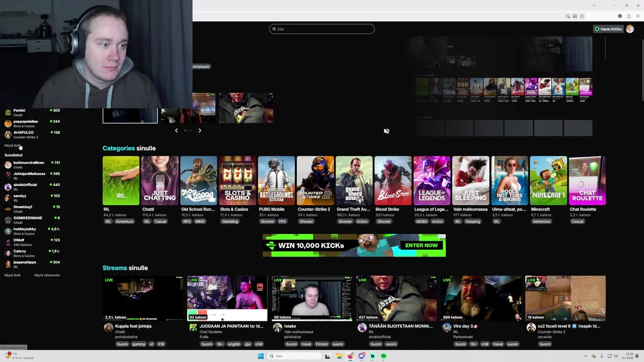Open the League of Legends category card
Viewport: 644px width, 362px height.
click(432, 180)
